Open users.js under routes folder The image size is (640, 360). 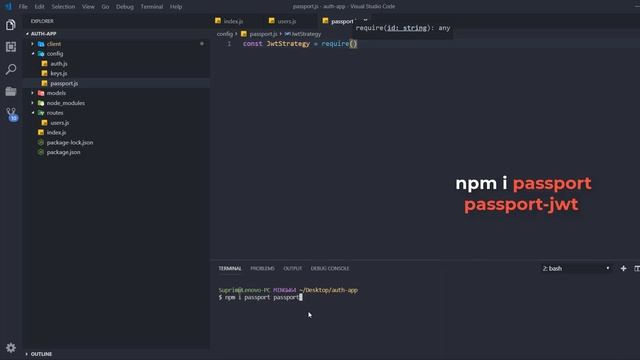tap(60, 123)
